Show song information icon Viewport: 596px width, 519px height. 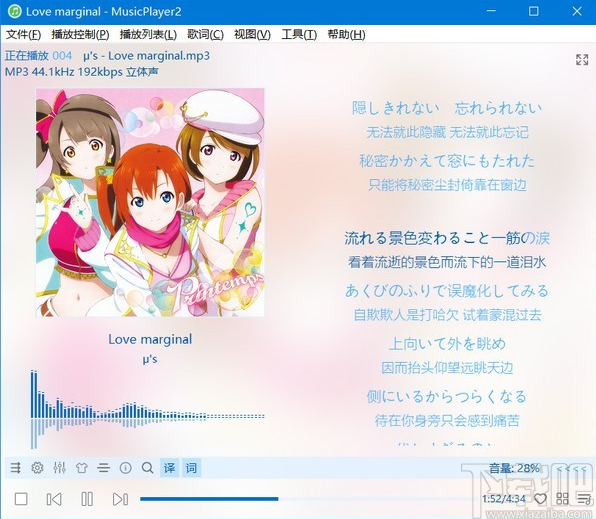pyautogui.click(x=125, y=468)
